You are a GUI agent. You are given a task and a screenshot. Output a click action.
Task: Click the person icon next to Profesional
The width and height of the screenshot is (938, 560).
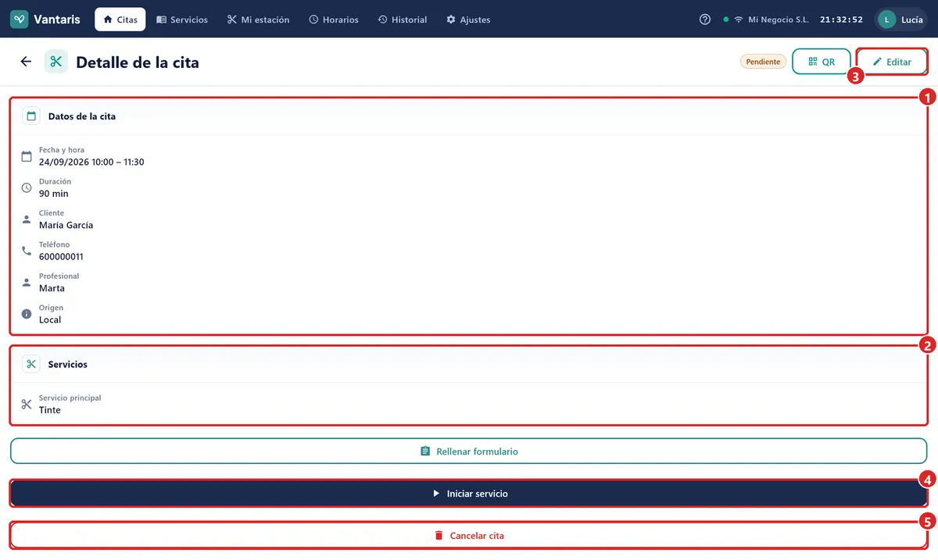click(x=27, y=282)
